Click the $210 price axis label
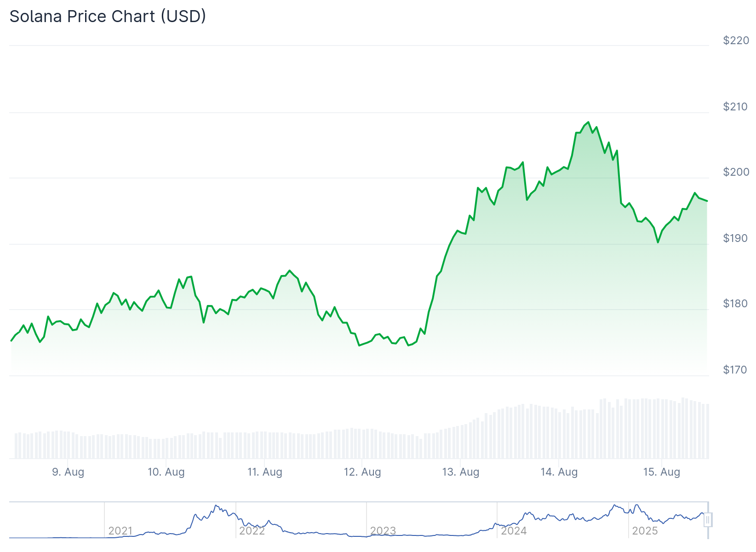The height and width of the screenshot is (552, 756). pyautogui.click(x=736, y=107)
